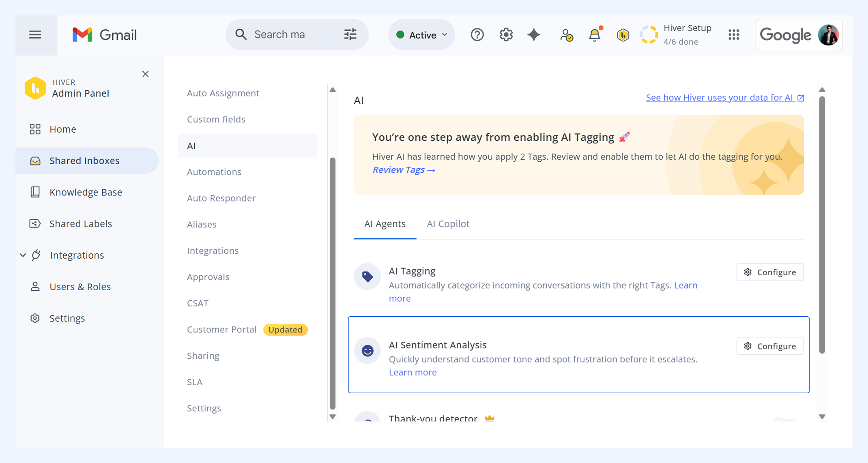Open Settings in the inbox submenu
The width and height of the screenshot is (868, 463).
[x=204, y=408]
